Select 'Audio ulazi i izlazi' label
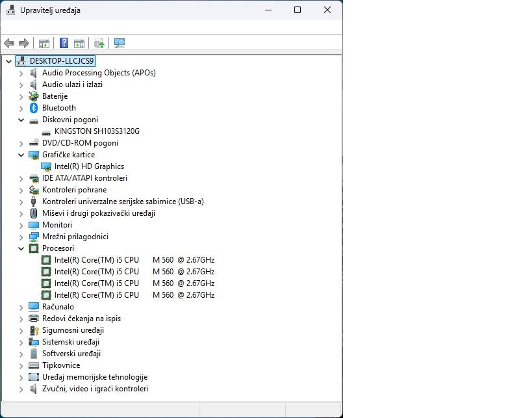Viewport: 532px width, 418px height. coord(72,85)
